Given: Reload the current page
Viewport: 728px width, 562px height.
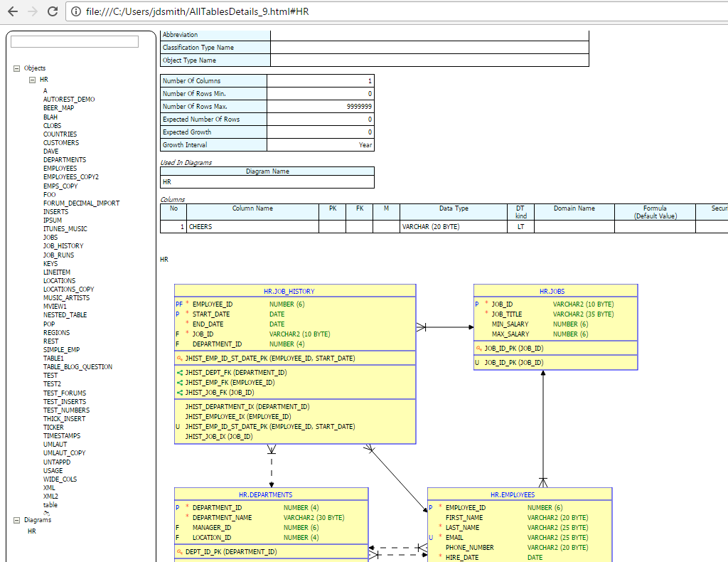Looking at the screenshot, I should coord(53,11).
